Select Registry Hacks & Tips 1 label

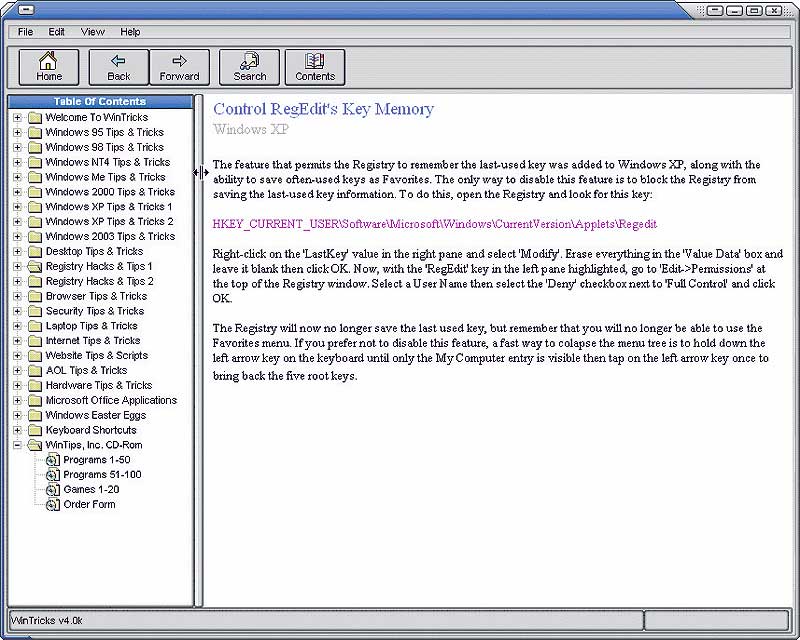(99, 266)
